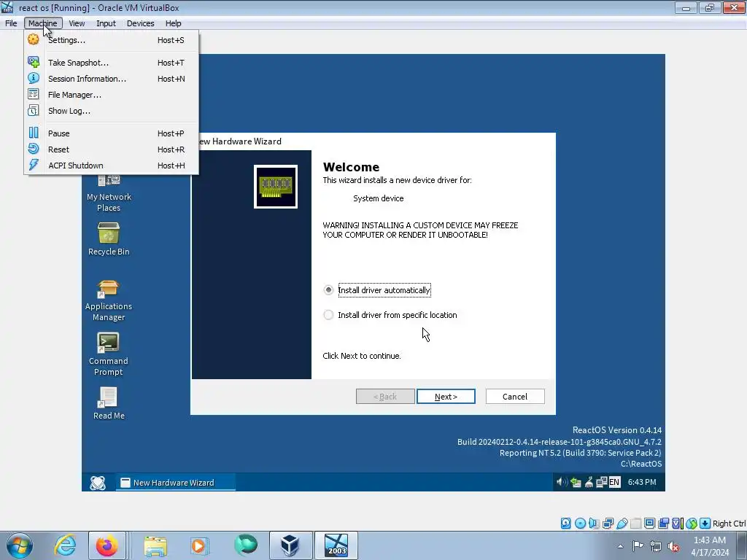Open the Help menu
The width and height of the screenshot is (747, 560).
tap(174, 23)
